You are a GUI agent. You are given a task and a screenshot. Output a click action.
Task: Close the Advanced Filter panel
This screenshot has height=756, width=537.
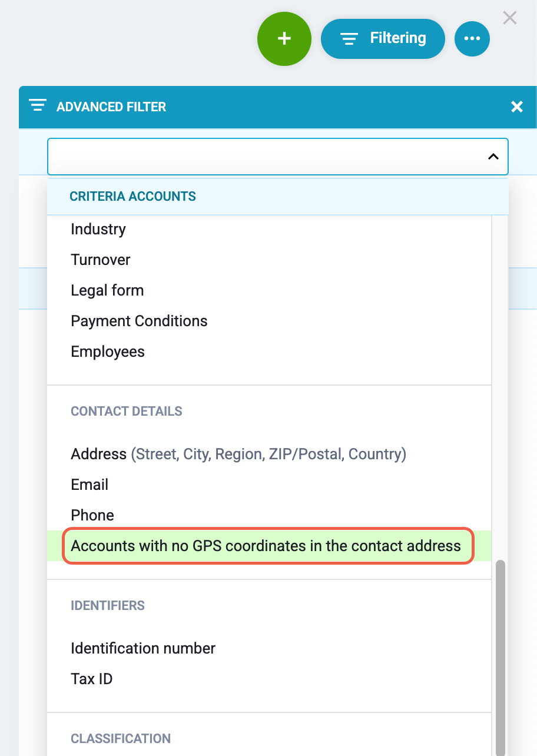tap(516, 107)
